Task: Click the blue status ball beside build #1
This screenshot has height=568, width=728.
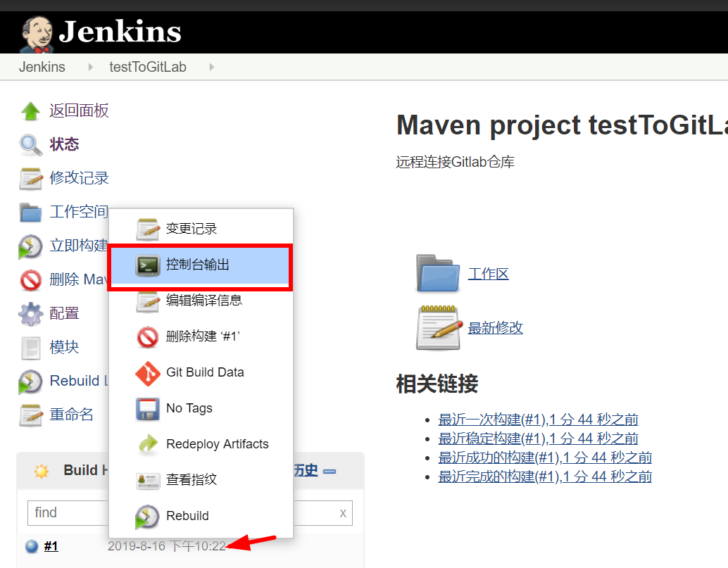Action: pyautogui.click(x=32, y=546)
